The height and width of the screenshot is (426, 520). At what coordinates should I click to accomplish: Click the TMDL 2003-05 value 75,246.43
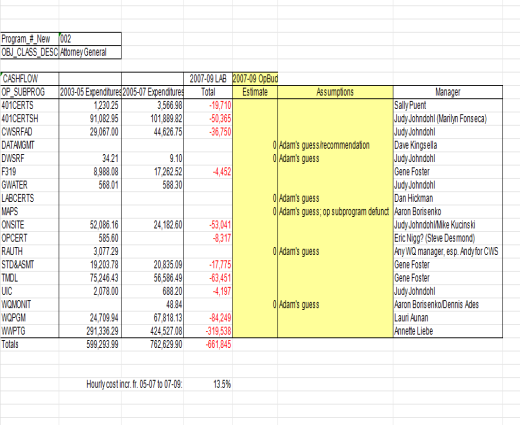tap(90, 278)
